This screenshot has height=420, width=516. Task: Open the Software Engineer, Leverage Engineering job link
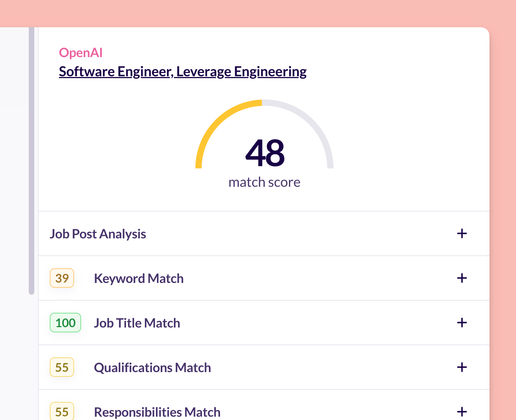click(183, 71)
